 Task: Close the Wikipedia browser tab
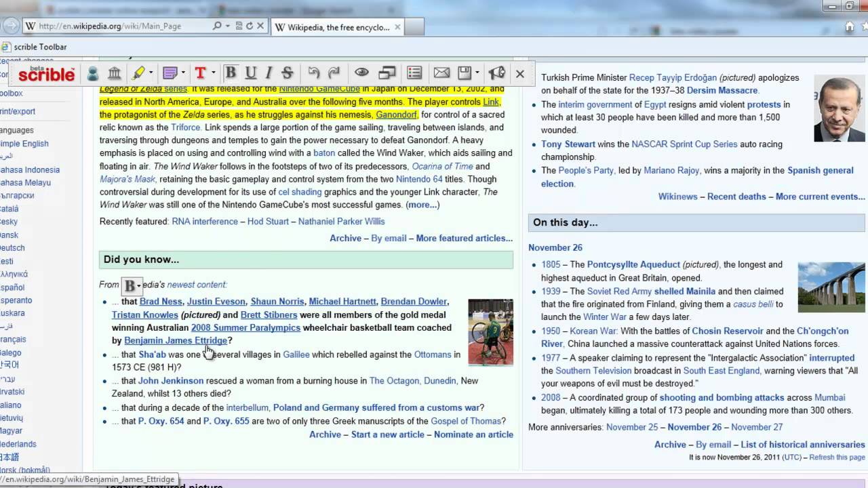(x=397, y=27)
